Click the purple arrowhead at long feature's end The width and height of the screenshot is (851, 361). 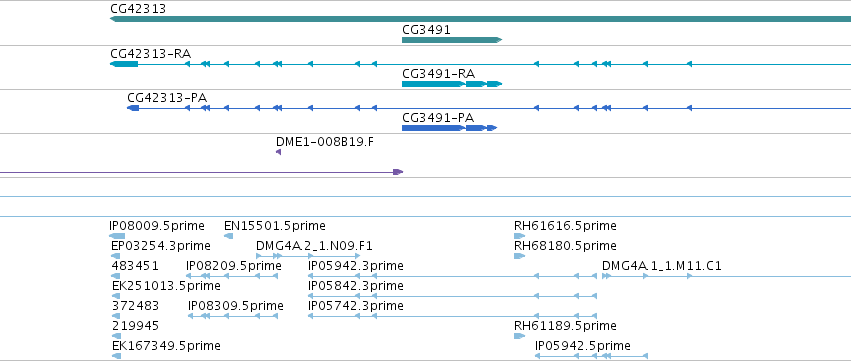click(398, 172)
